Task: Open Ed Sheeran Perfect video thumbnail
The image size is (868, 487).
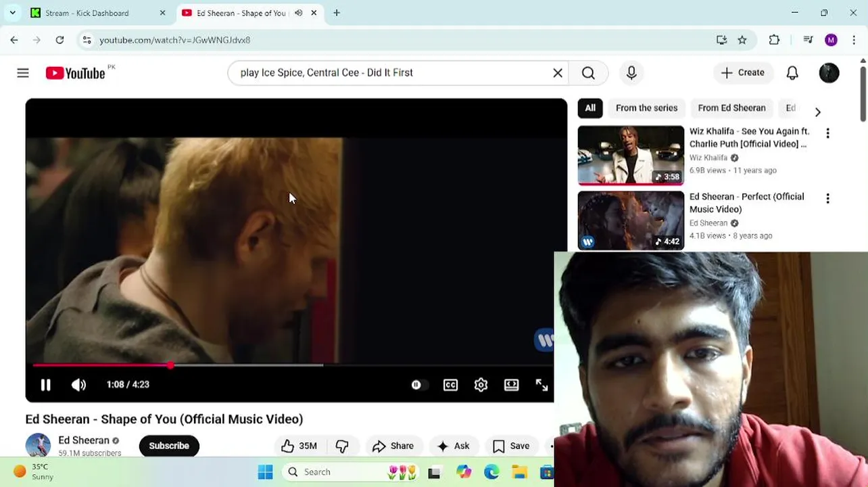Action: (631, 221)
